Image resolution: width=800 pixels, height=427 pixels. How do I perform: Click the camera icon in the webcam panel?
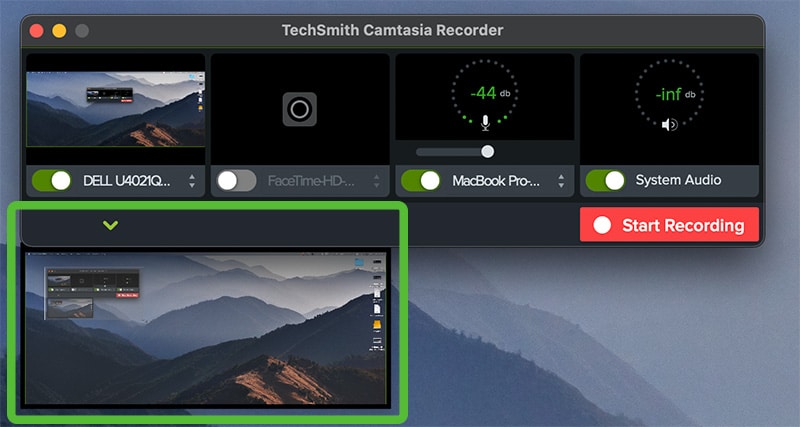[299, 109]
